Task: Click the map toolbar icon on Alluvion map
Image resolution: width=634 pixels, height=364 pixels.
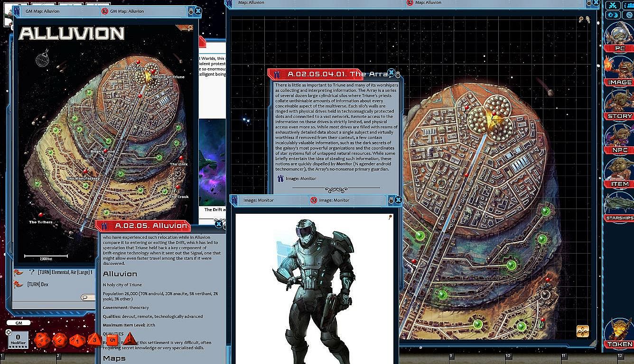Action: pos(190,28)
